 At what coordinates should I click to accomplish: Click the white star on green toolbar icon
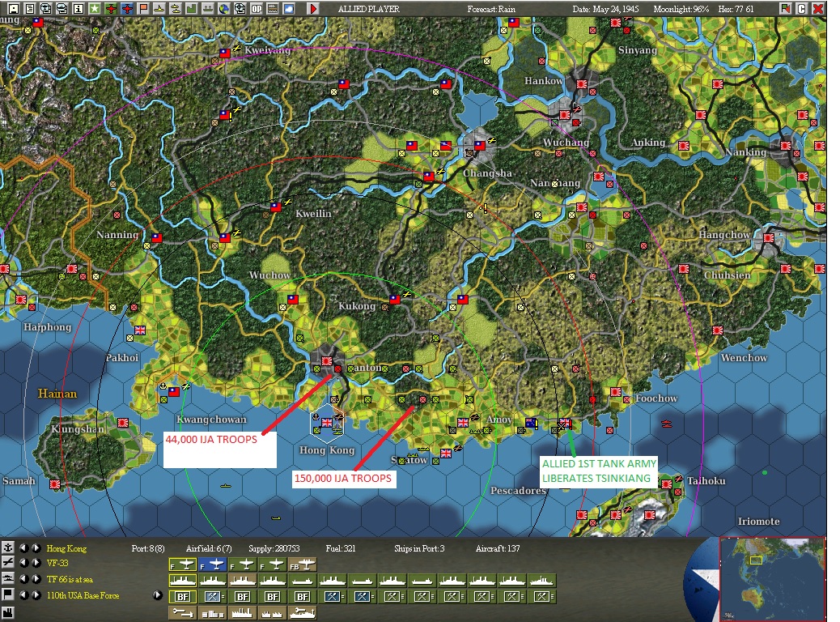[95, 9]
